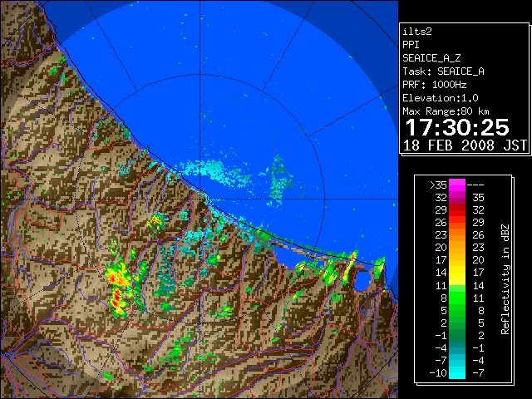Screen dimensions: 532x399
Task: Click the '>35' legend value
Action: pos(438,185)
